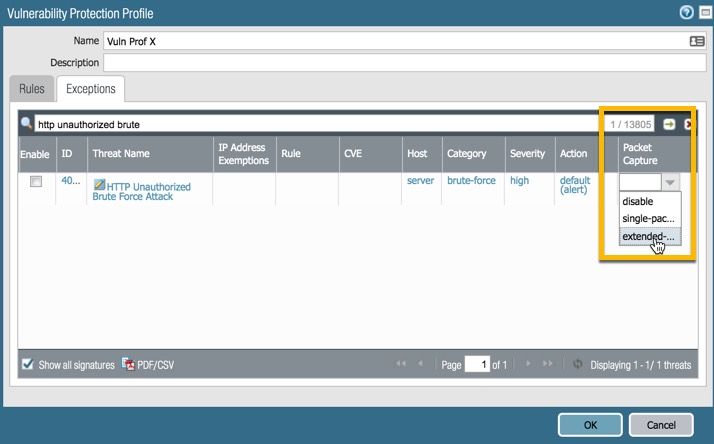This screenshot has height=444, width=714.
Task: Enable the HTTP Unauthorized Brute Force exception checkbox
Action: (x=36, y=182)
